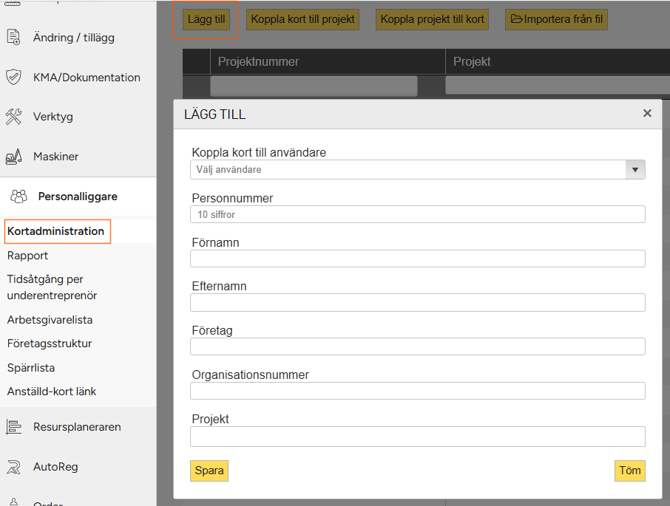Screen dimensions: 670x506
Task: Click the Personalliggare people icon
Action: coord(19,197)
